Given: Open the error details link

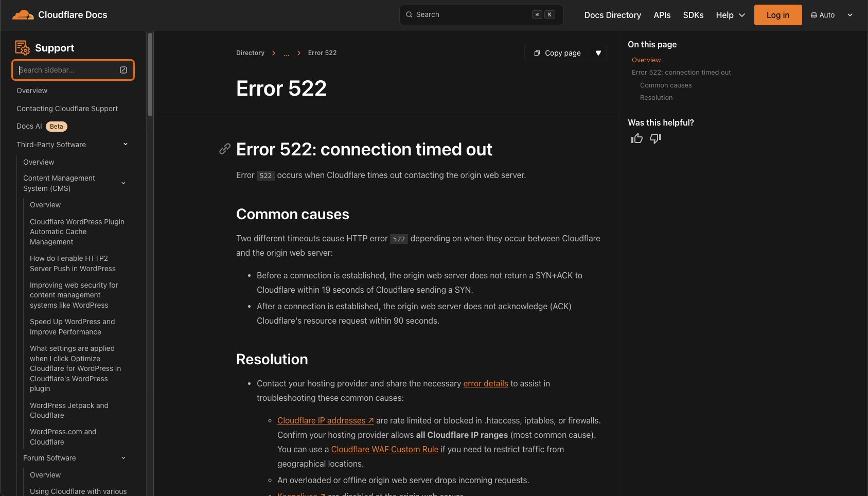Looking at the screenshot, I should [x=485, y=383].
